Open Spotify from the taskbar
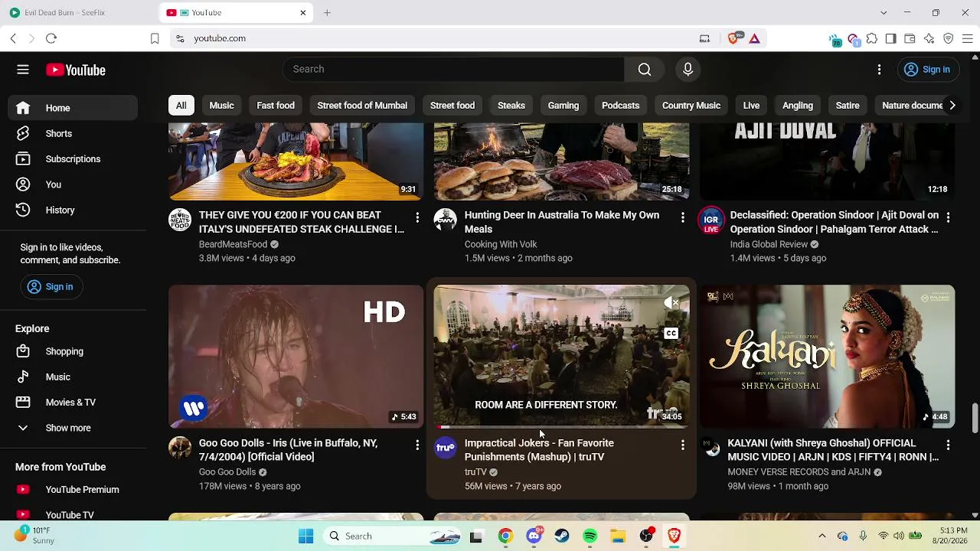The height and width of the screenshot is (551, 980). point(590,536)
